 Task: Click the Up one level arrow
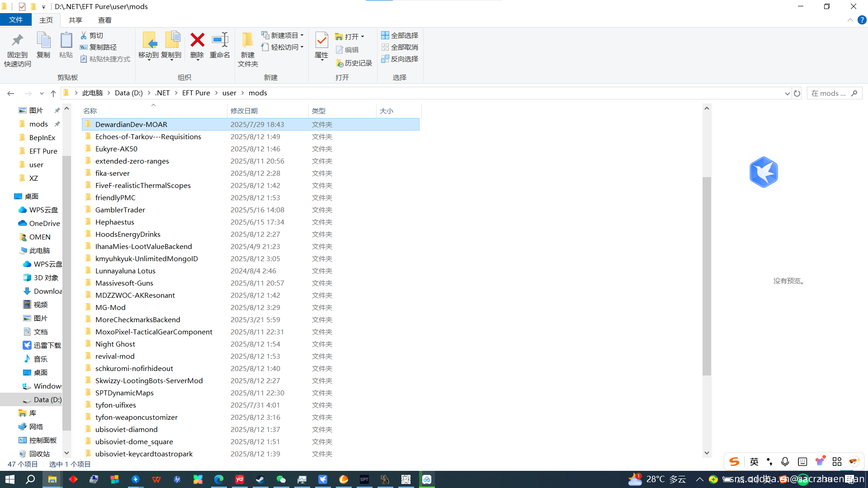pyautogui.click(x=53, y=93)
